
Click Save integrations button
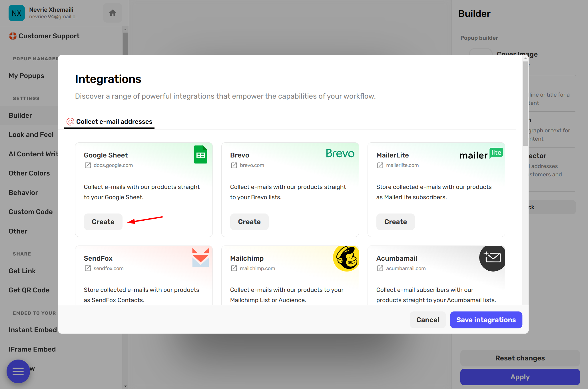[x=486, y=320]
